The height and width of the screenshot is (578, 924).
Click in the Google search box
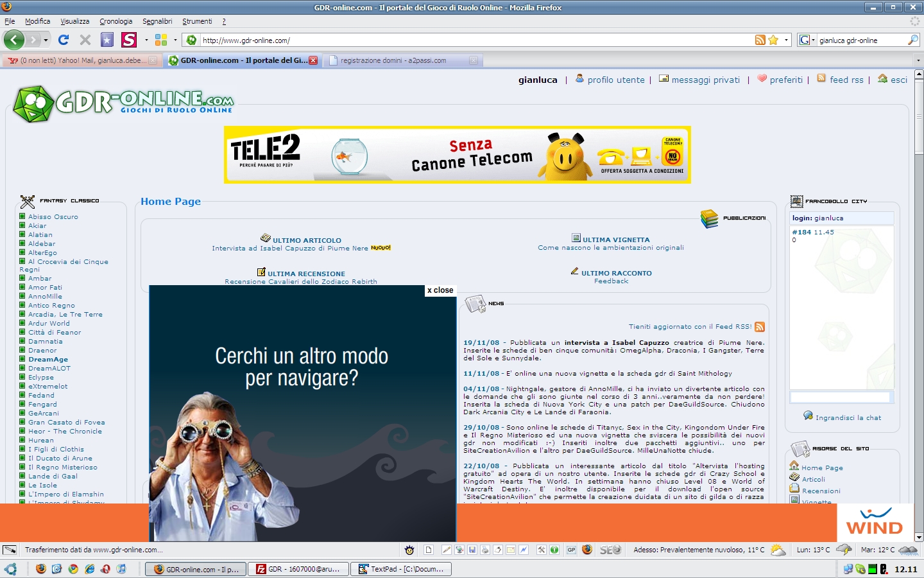[x=862, y=40]
